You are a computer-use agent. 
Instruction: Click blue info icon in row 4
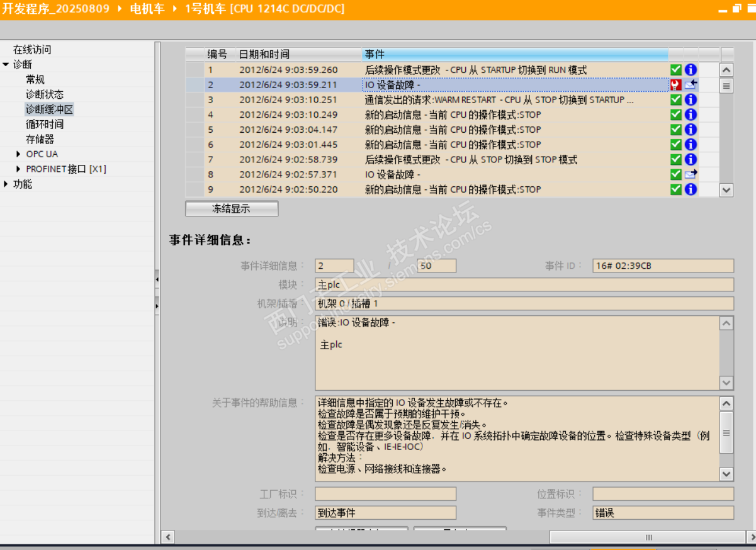pos(691,115)
